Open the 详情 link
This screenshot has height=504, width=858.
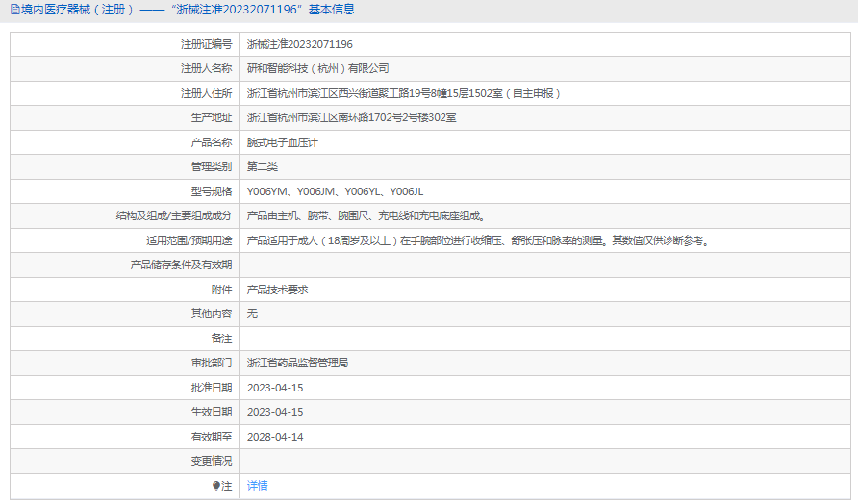[257, 486]
